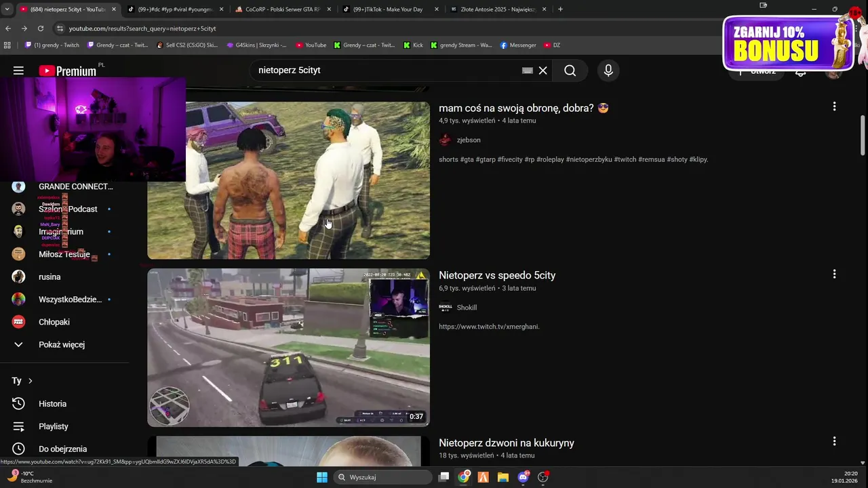Click browser forward arrow

tap(24, 28)
